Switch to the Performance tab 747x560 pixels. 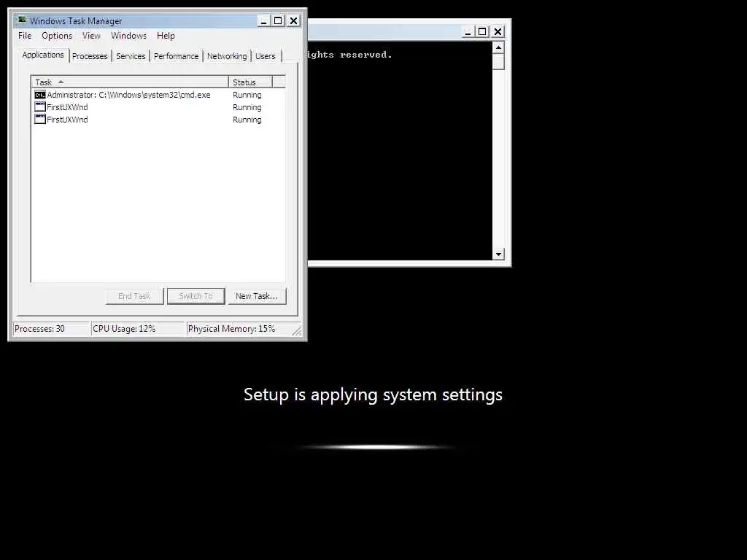pos(176,56)
